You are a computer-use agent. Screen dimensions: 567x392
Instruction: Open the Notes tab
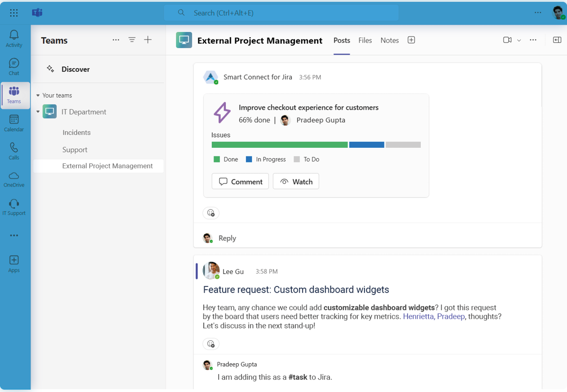tap(389, 40)
